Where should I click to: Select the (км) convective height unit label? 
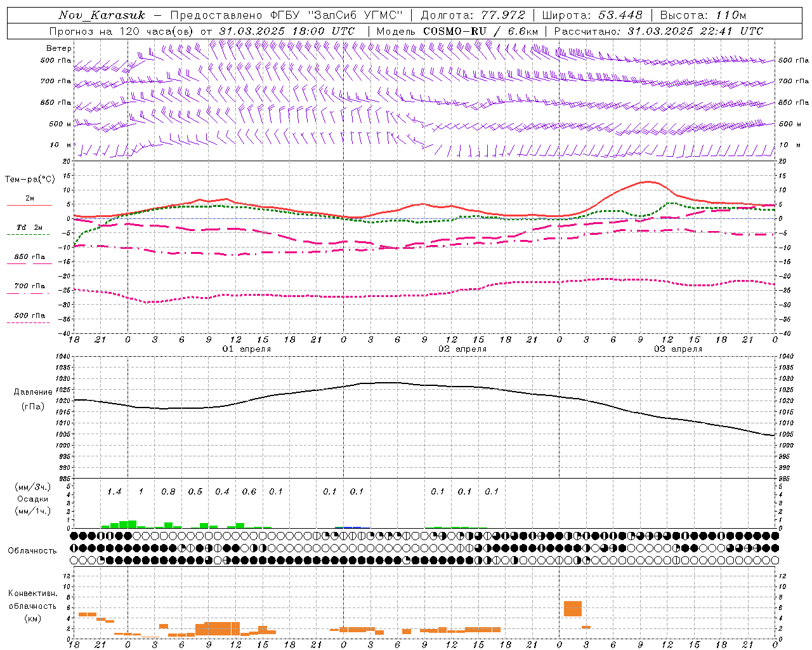click(32, 618)
